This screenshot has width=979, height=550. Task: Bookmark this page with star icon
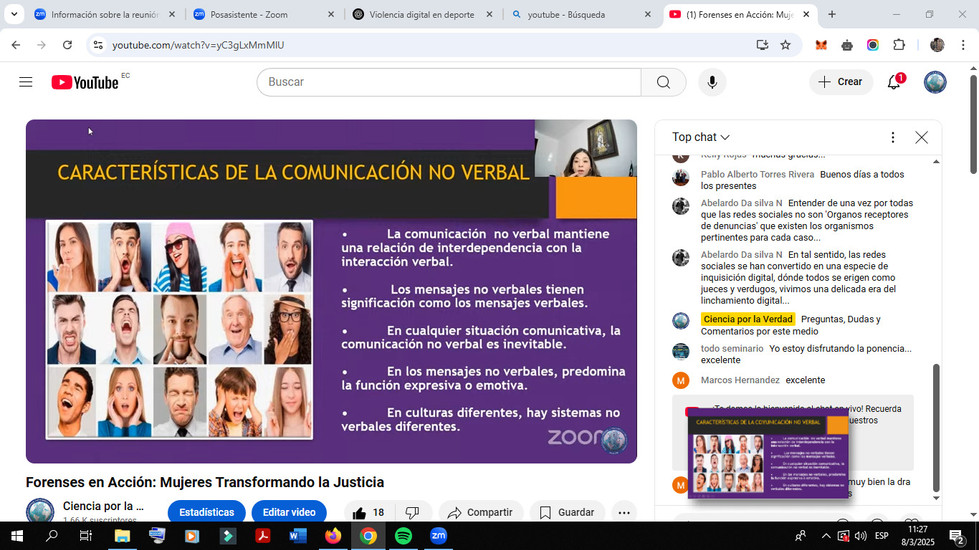pyautogui.click(x=785, y=45)
